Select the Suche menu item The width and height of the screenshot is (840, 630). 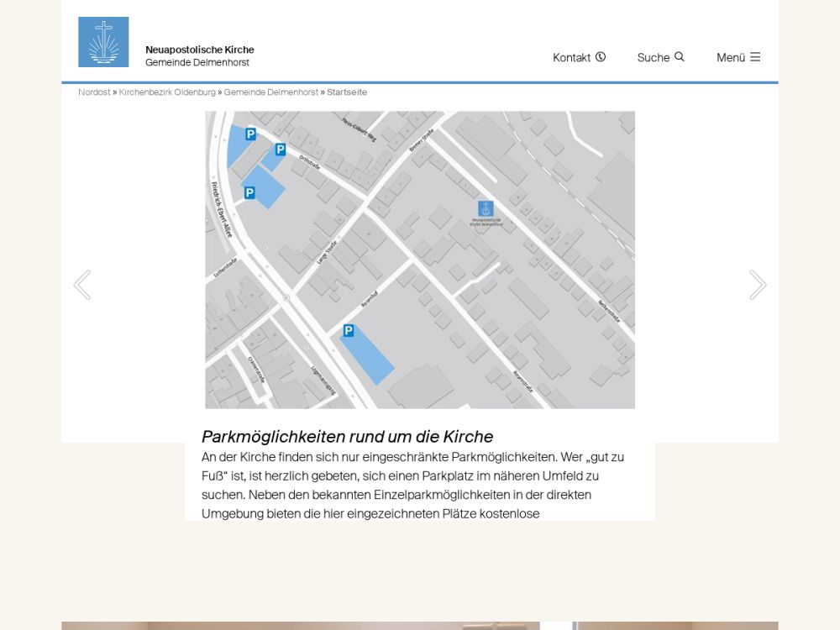653,57
